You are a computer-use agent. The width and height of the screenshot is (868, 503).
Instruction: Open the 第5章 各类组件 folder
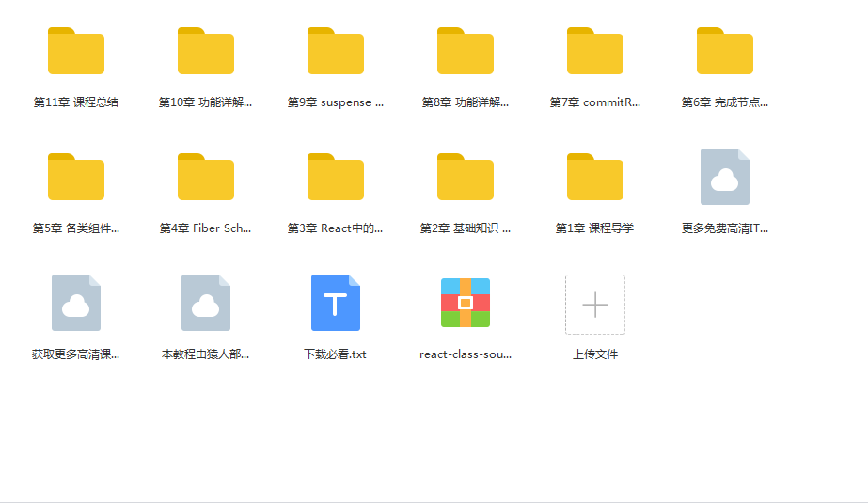76,178
